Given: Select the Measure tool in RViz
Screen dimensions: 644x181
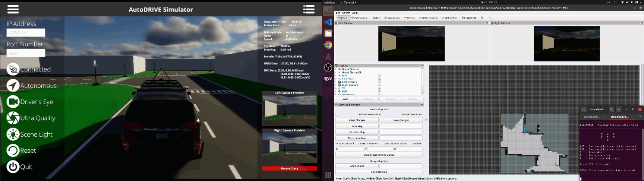Looking at the screenshot, I should click(409, 18).
